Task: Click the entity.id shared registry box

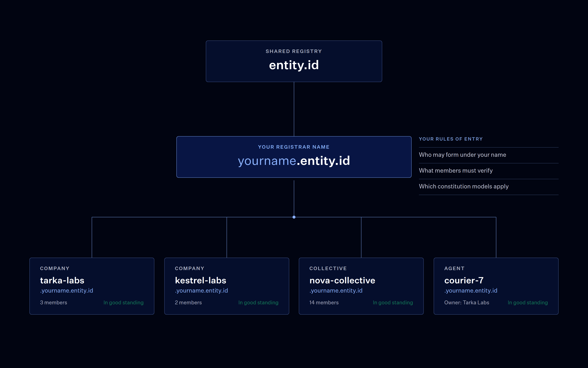Action: [x=294, y=61]
